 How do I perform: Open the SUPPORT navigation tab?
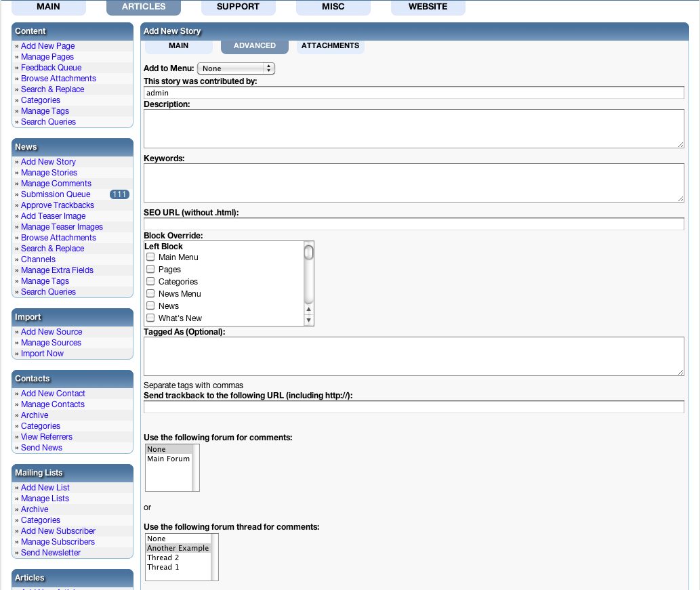(x=238, y=7)
